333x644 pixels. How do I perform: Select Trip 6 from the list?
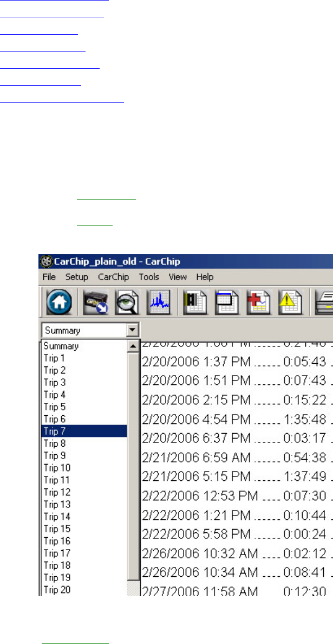(84, 419)
